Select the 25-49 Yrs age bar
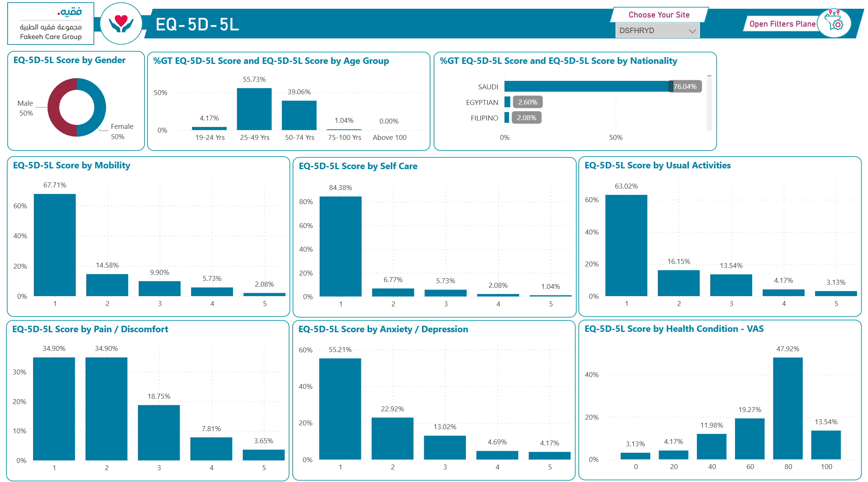Screen dimensions: 868x482 coord(254,109)
